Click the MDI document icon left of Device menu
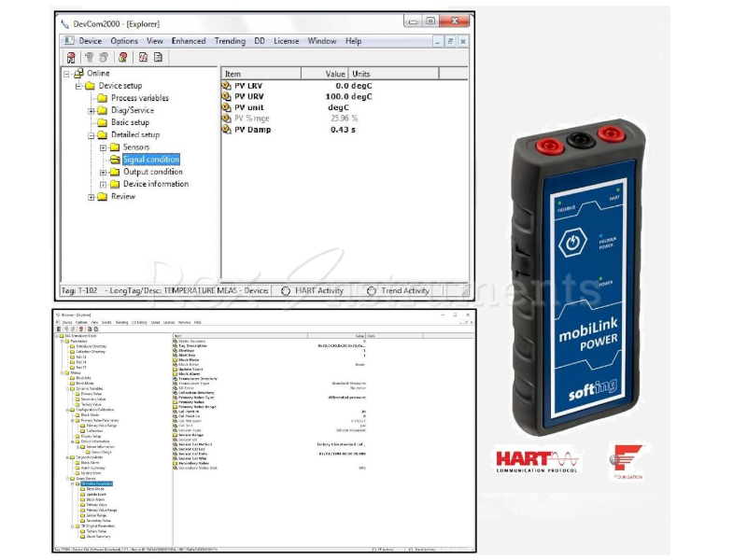This screenshot has height=560, width=747. 69,41
